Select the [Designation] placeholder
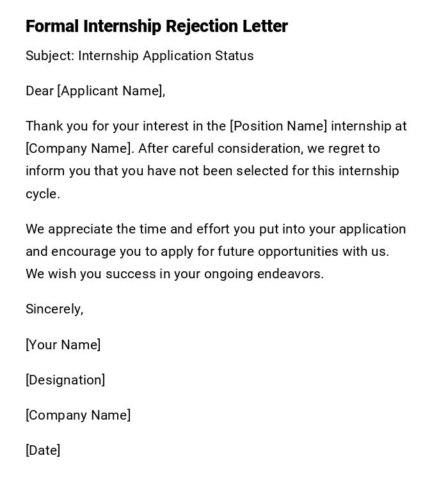The width and height of the screenshot is (448, 490). coord(65,380)
